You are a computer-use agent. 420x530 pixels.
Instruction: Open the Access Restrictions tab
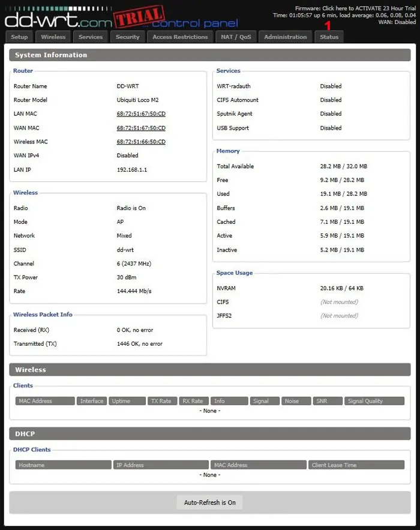click(180, 37)
